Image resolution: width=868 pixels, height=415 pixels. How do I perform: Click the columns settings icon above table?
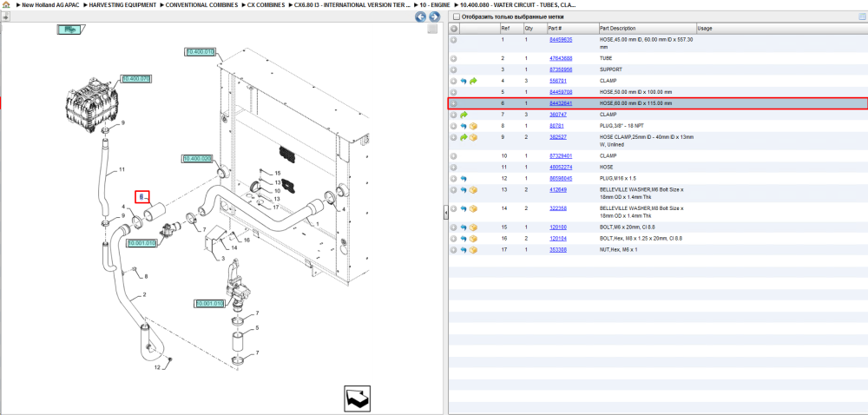coord(861,16)
